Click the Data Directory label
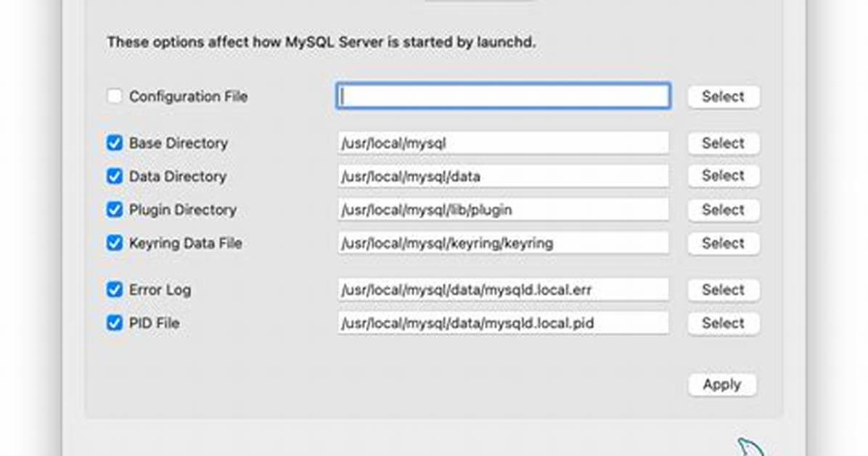Image resolution: width=868 pixels, height=456 pixels. click(178, 176)
